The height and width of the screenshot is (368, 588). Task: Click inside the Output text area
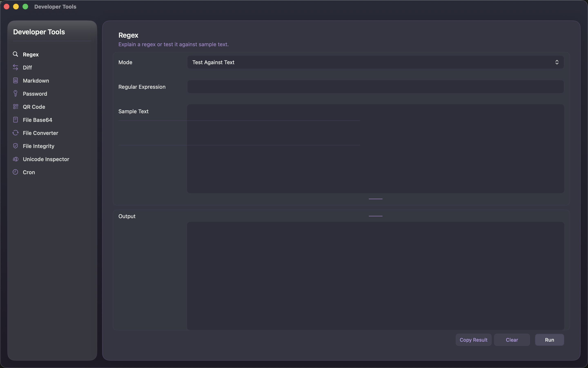[x=375, y=276]
